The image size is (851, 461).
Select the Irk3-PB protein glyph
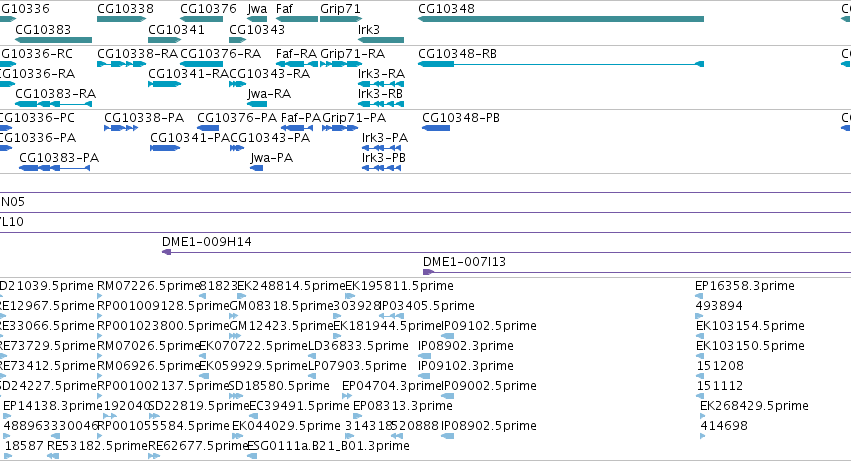[x=382, y=168]
